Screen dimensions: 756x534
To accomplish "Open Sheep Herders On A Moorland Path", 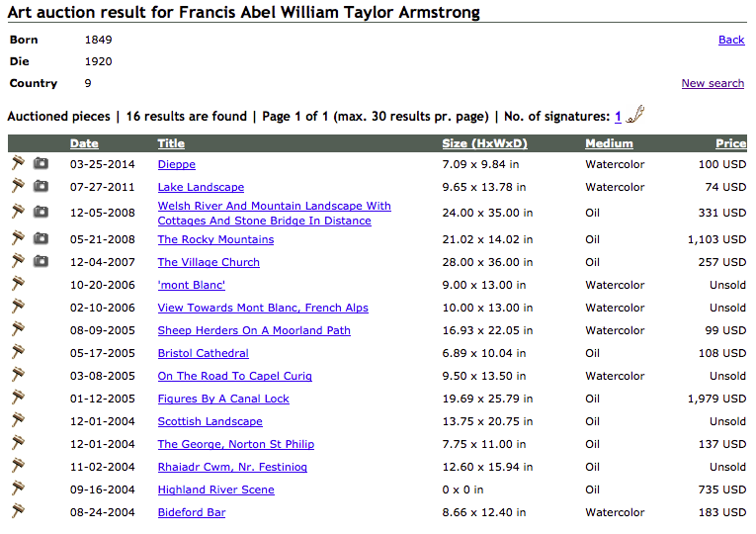I will click(254, 330).
